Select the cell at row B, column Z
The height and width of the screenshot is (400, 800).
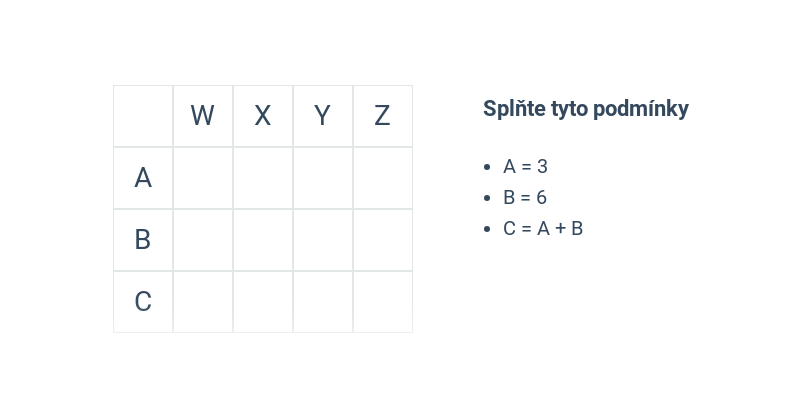[383, 240]
